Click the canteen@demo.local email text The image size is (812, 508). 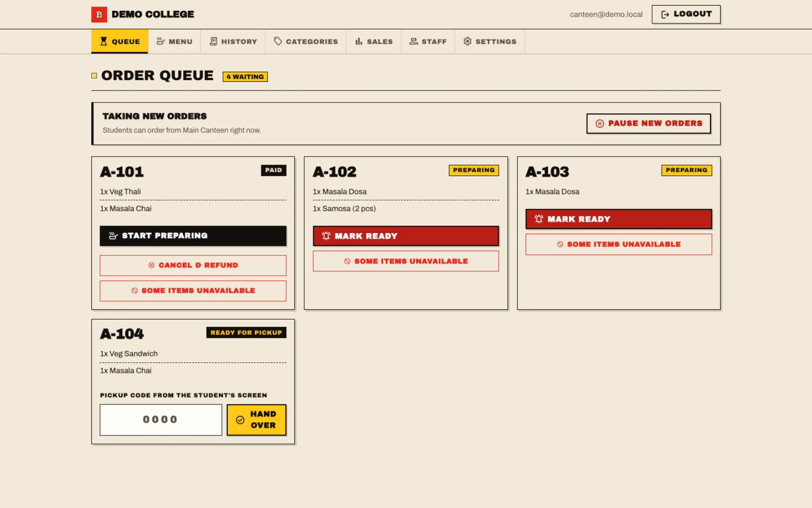(606, 14)
